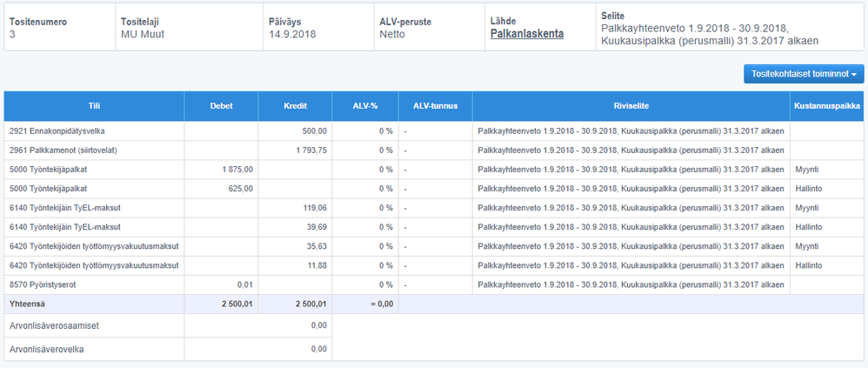The image size is (868, 368).
Task: Click the Yhteensä totals row
Action: [x=434, y=304]
